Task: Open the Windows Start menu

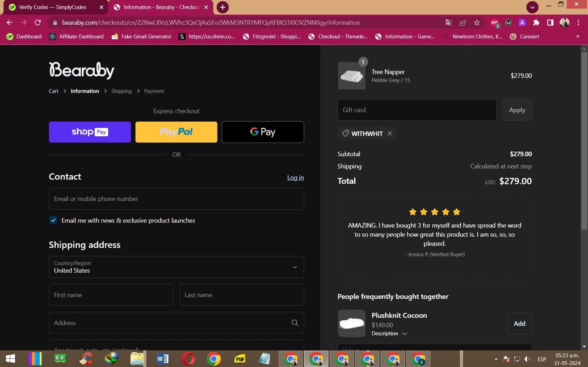Action: point(11,359)
